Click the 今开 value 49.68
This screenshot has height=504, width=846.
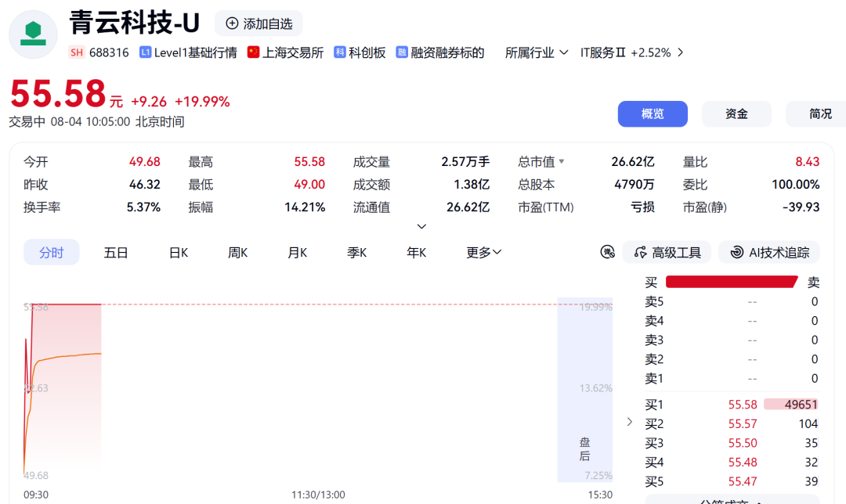[145, 162]
